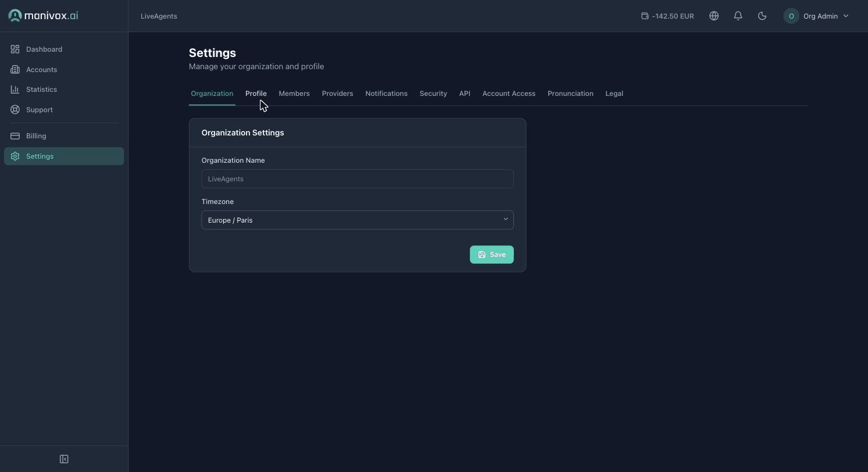Switch to the Providers tab

(337, 94)
